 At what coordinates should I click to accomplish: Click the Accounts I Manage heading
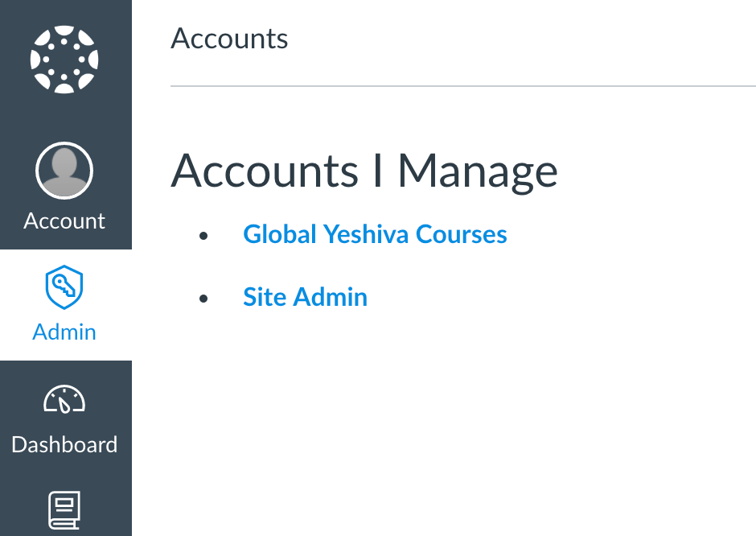(363, 170)
